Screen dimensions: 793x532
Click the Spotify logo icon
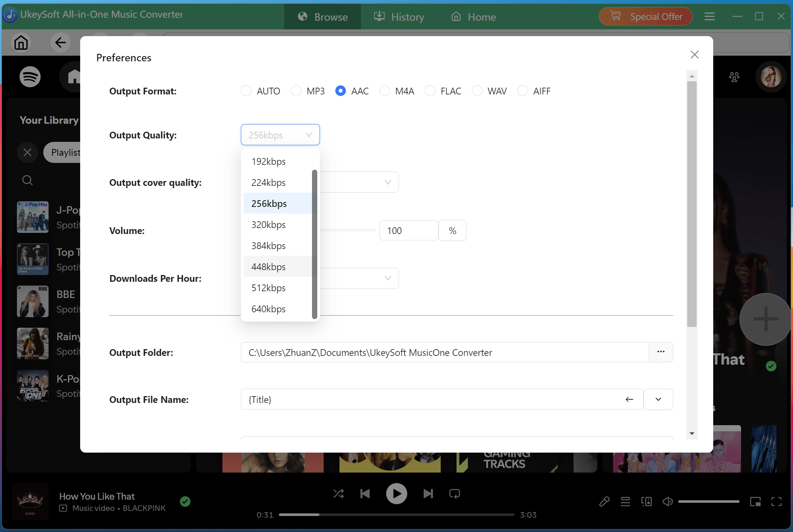coord(30,77)
